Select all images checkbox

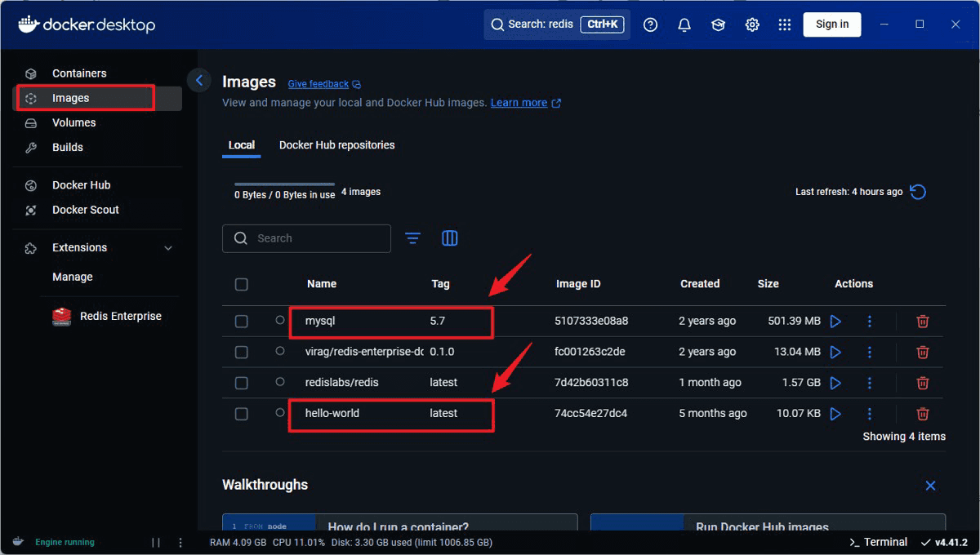[x=241, y=284]
